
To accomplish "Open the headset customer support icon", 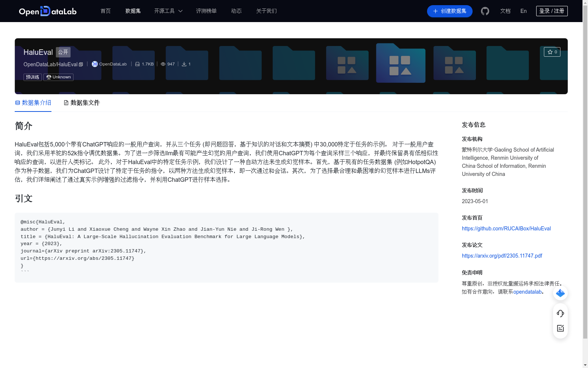I will [x=560, y=313].
